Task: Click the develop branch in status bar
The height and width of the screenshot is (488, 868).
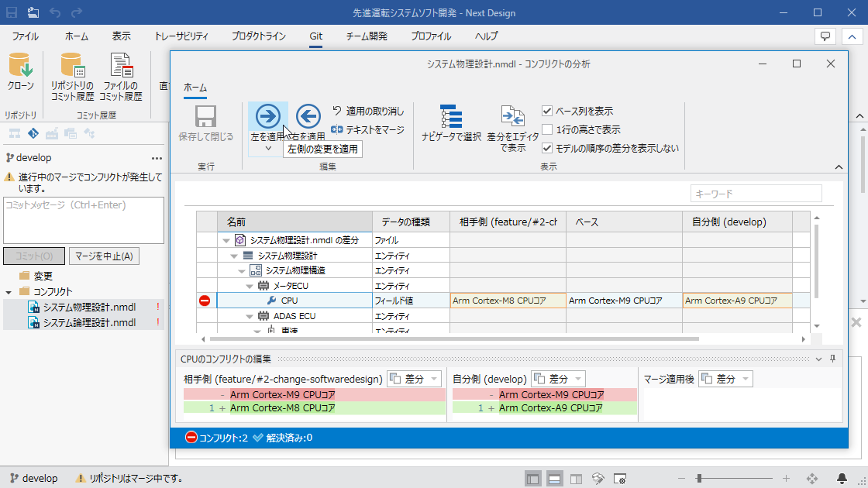Action: (34, 479)
